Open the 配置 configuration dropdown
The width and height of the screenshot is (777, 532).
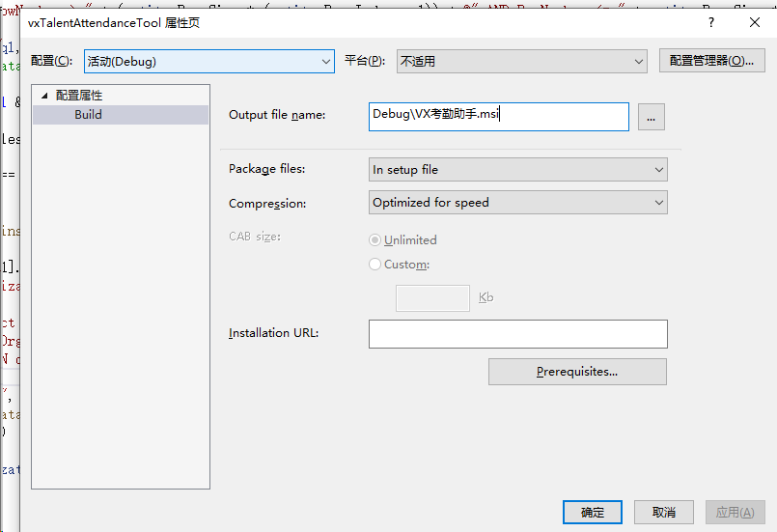pyautogui.click(x=208, y=61)
